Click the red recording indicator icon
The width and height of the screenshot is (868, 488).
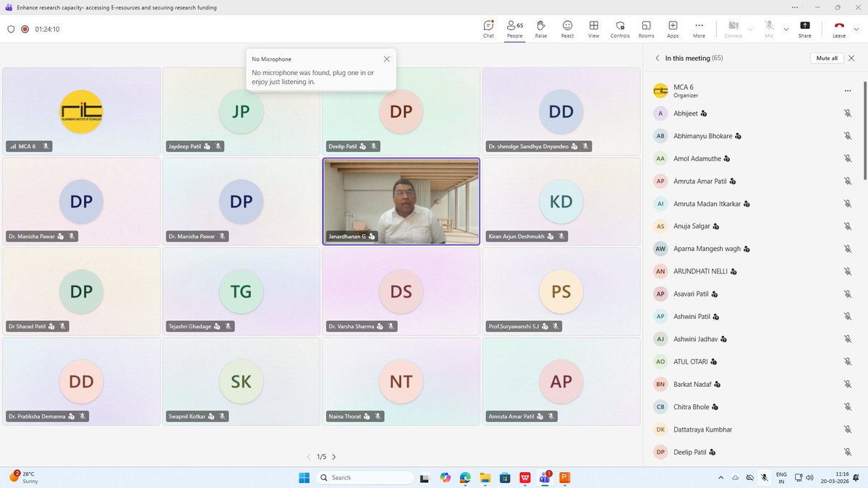tap(25, 30)
